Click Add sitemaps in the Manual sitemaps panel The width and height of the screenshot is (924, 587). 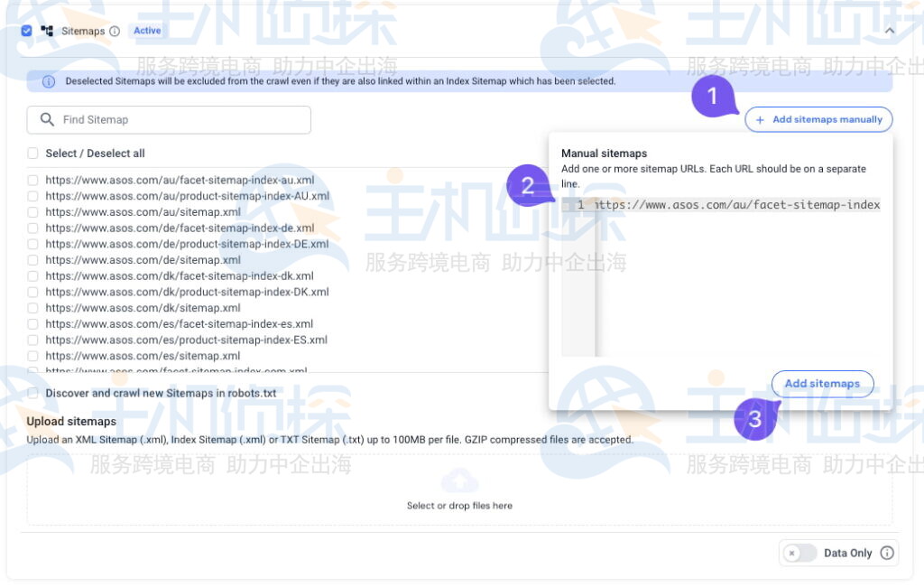click(x=822, y=383)
